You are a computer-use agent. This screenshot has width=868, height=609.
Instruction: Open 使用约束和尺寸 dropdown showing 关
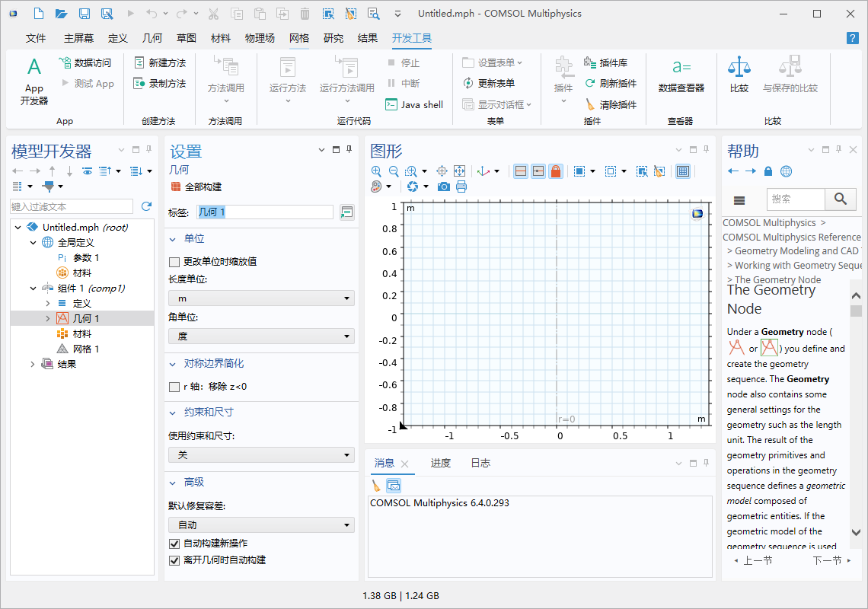click(x=261, y=454)
